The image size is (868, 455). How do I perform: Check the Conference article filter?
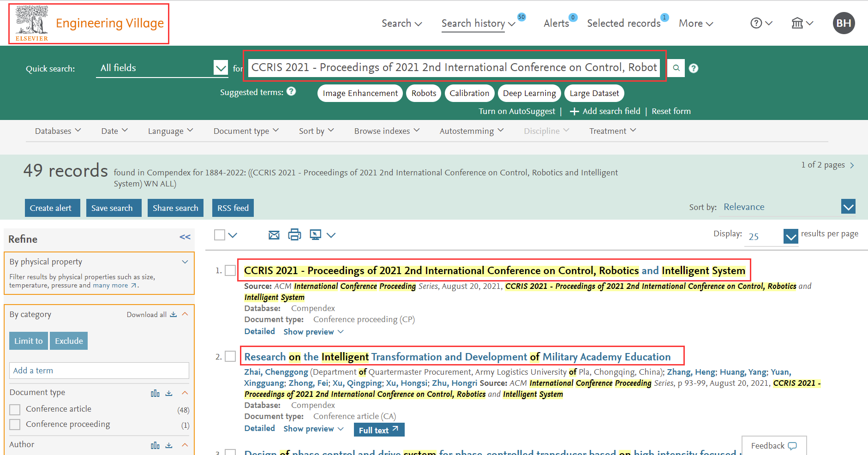[15, 409]
